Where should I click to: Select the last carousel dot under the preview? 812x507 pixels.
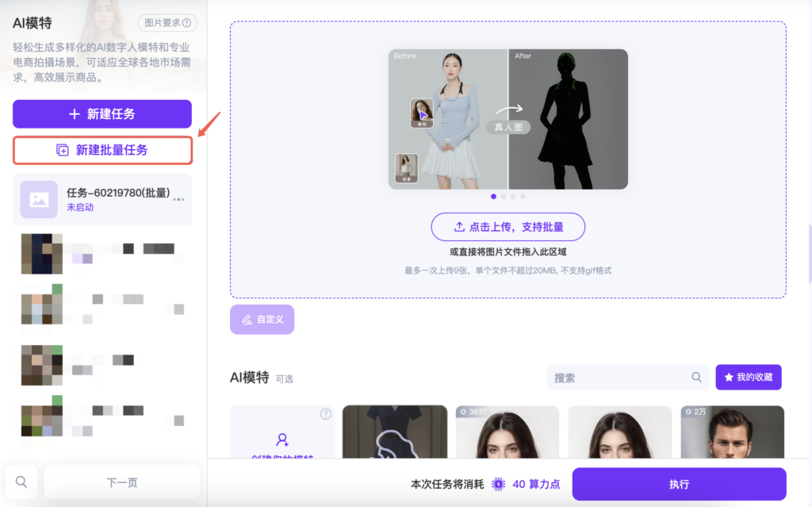point(523,197)
